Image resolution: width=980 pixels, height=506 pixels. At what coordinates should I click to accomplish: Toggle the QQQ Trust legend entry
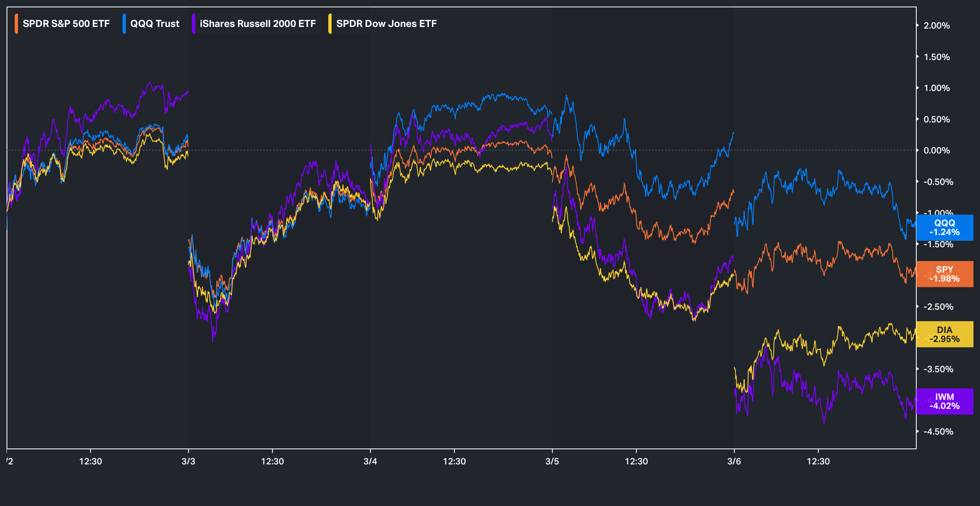pos(154,24)
